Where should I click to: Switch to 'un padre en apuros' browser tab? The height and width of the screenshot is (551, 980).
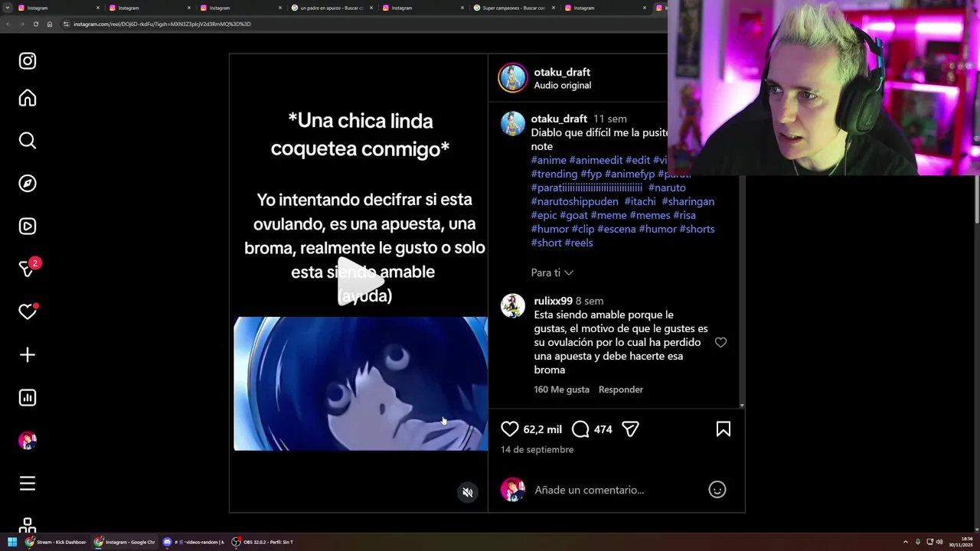point(332,8)
